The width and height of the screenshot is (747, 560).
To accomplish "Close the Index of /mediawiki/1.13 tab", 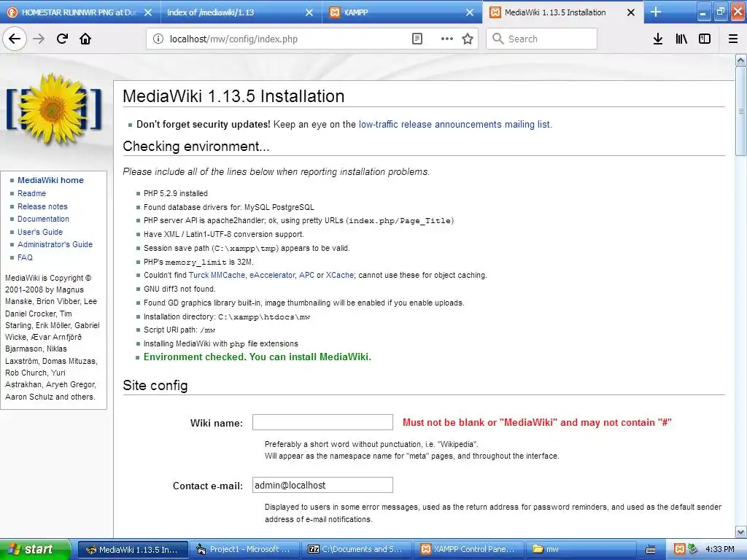I will tap(309, 12).
